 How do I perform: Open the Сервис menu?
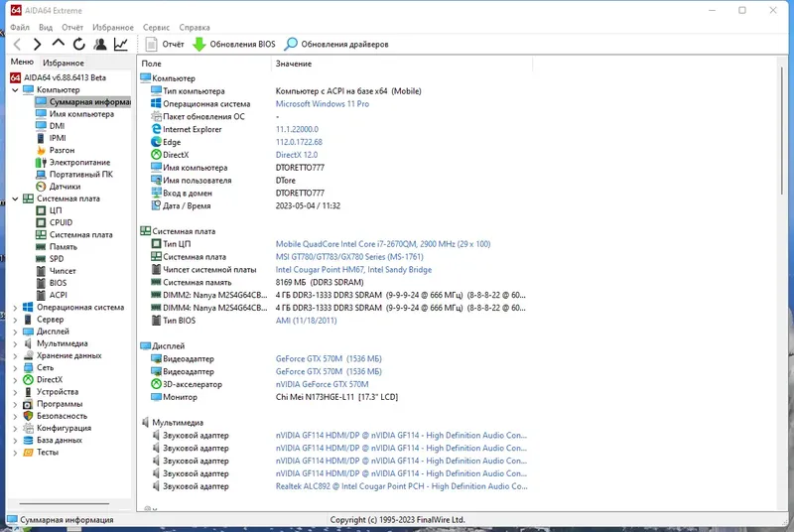(x=156, y=28)
